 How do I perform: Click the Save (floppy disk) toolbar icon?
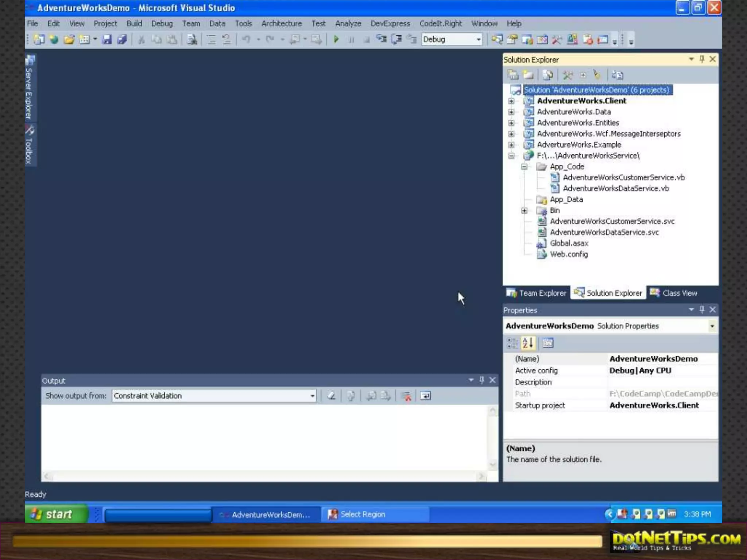tap(107, 39)
